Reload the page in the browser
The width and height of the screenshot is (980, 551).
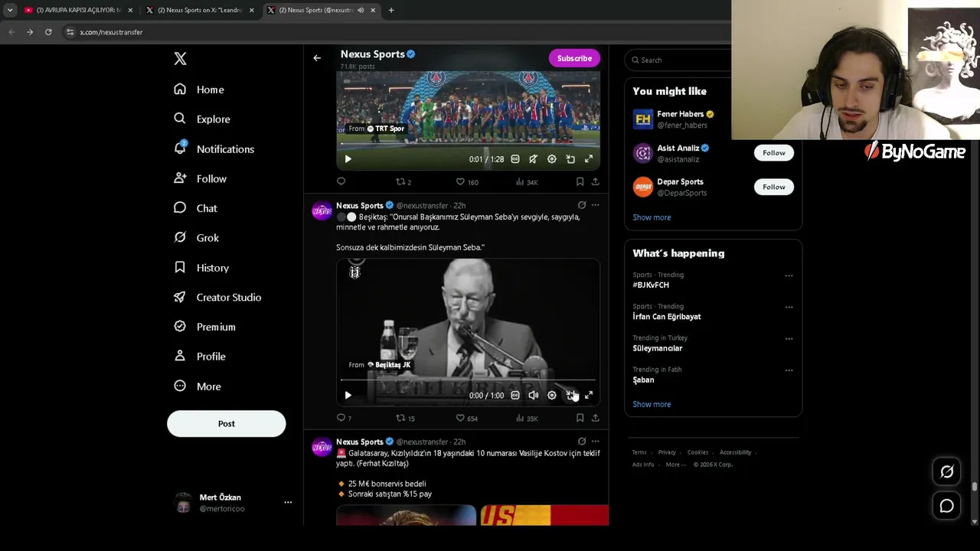point(48,32)
